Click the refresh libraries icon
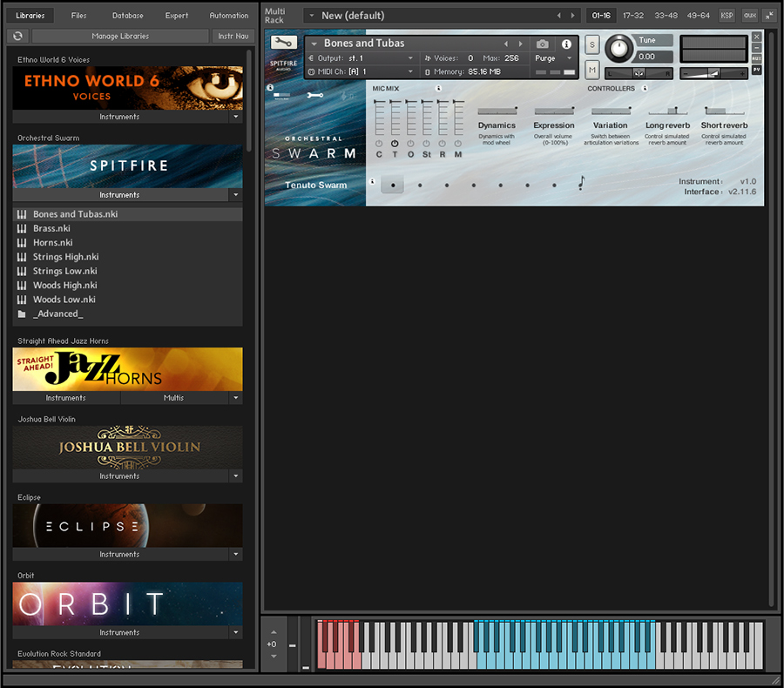Screen dimensions: 784x688 pos(18,36)
